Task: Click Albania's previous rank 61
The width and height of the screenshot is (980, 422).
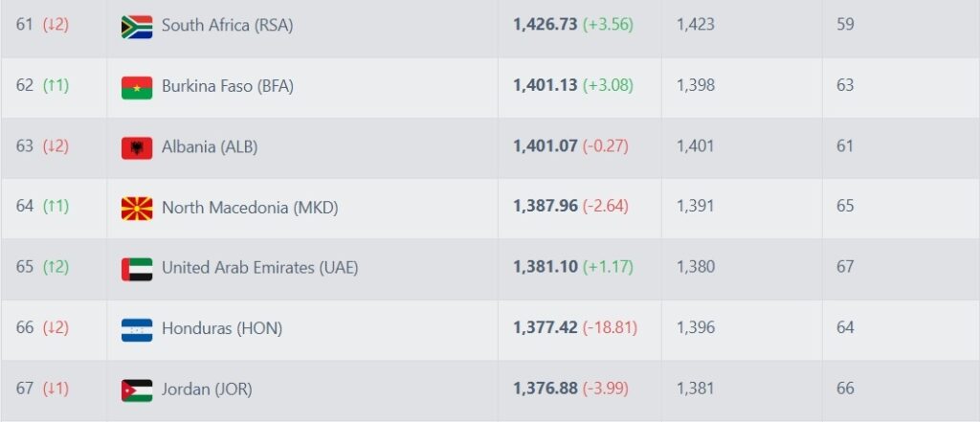Action: click(x=845, y=147)
